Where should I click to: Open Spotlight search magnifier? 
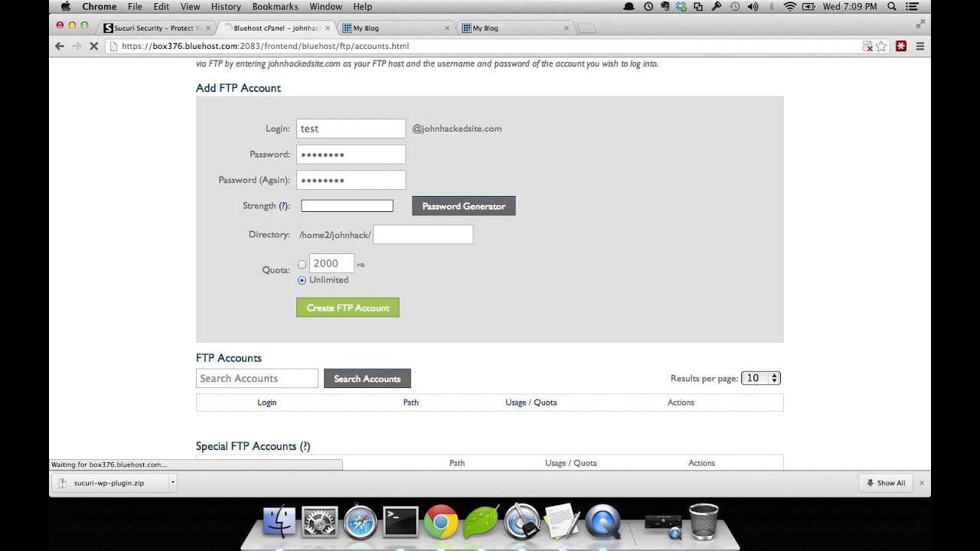[x=892, y=6]
